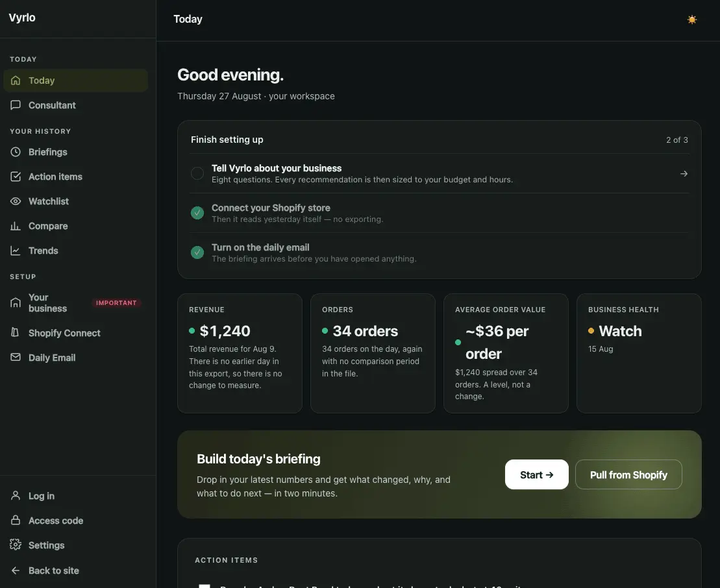This screenshot has height=588, width=720.
Task: Open Settings from the sidebar
Action: (76, 545)
